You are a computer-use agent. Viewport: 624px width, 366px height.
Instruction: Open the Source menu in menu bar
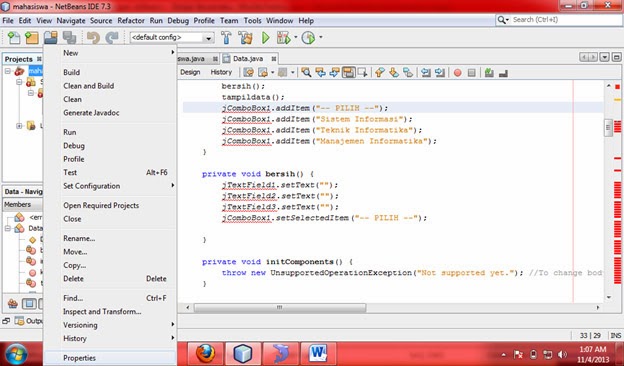(101, 21)
